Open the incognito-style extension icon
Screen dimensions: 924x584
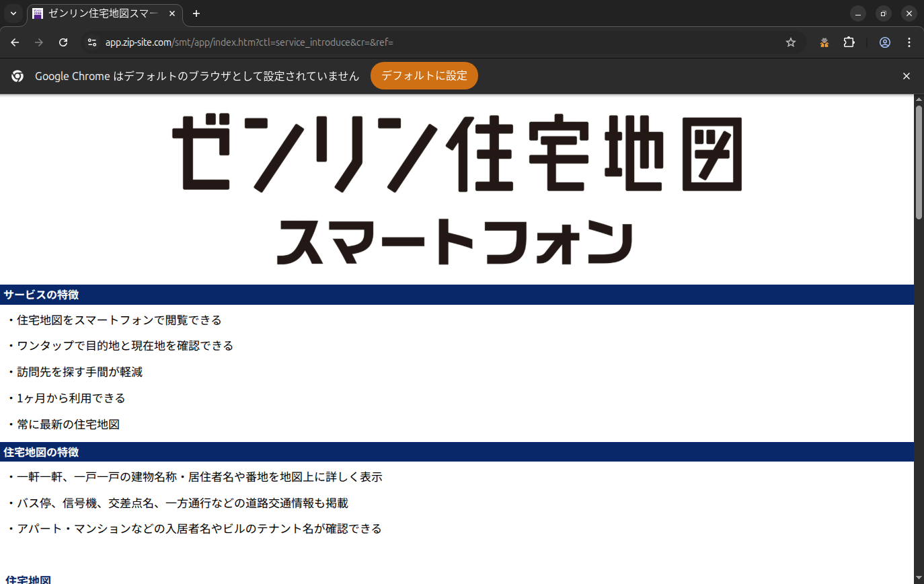[824, 42]
